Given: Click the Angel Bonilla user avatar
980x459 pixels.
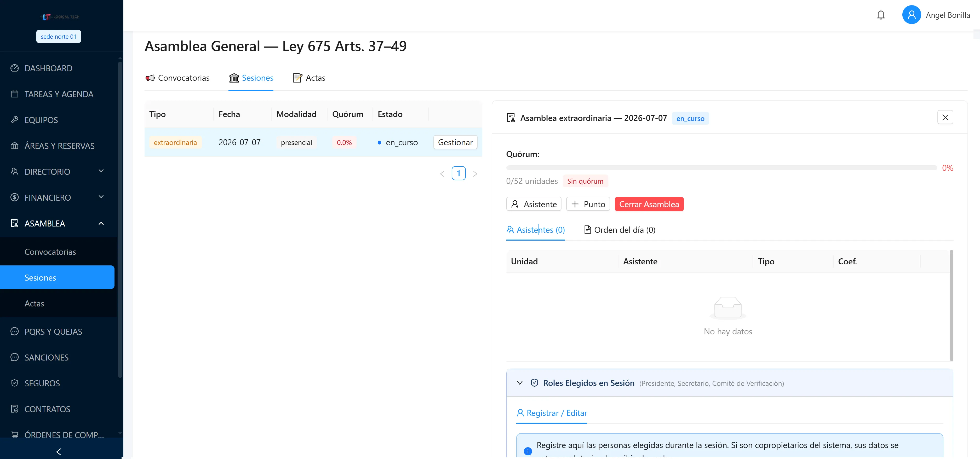Looking at the screenshot, I should coord(911,15).
